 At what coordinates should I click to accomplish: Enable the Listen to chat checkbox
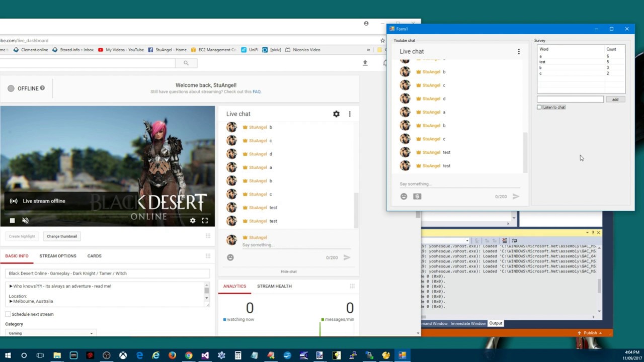(x=539, y=107)
